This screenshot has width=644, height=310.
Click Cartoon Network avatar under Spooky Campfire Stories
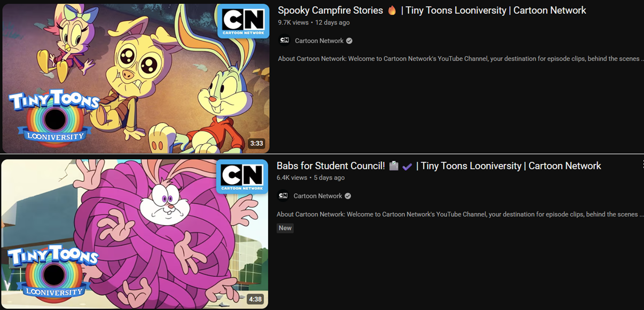pos(285,41)
